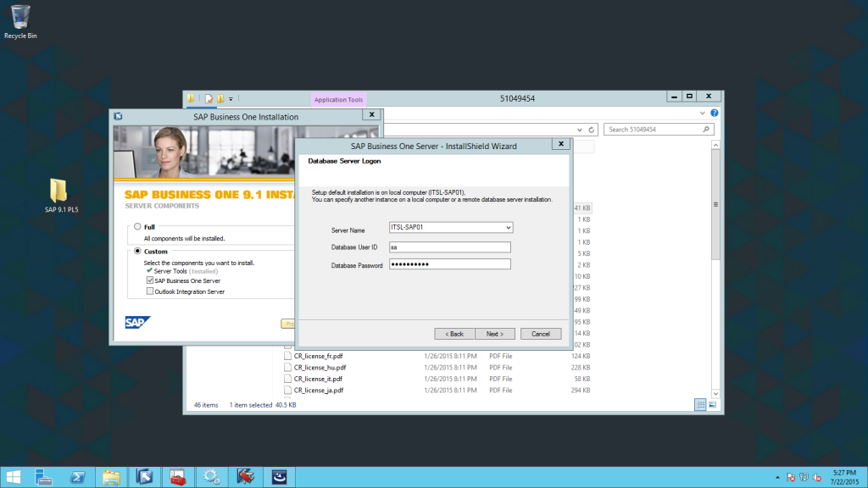
Task: Select the CR_license_ja.pdf file
Action: coord(319,390)
